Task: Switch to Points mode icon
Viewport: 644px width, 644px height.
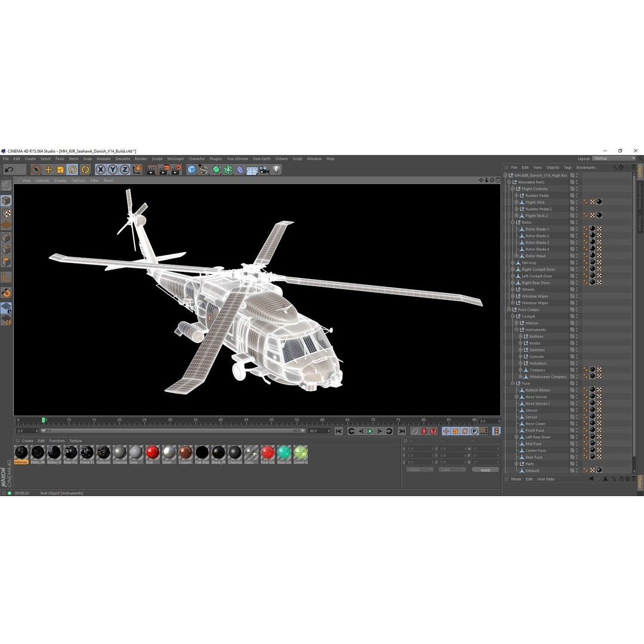Action: 6,237
